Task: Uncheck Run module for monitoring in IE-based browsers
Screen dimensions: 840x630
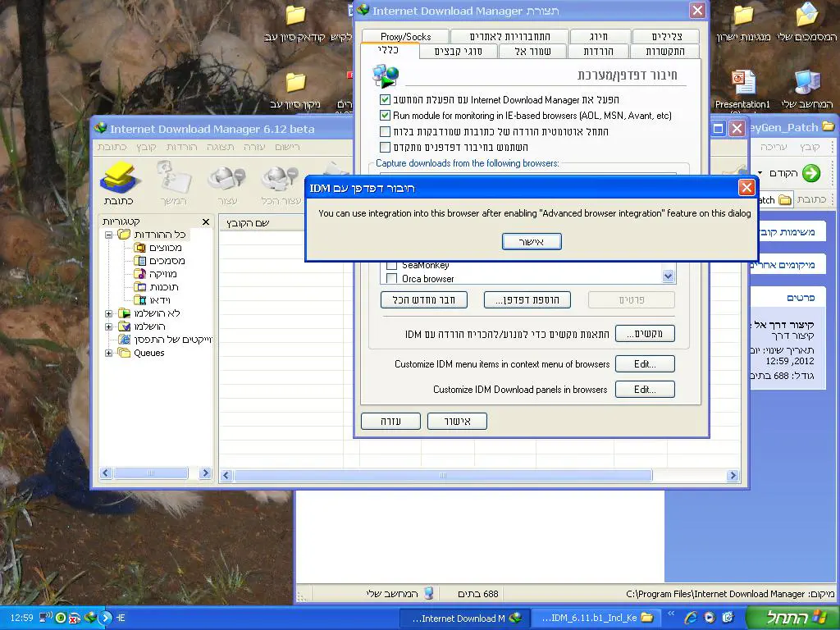Action: click(386, 116)
